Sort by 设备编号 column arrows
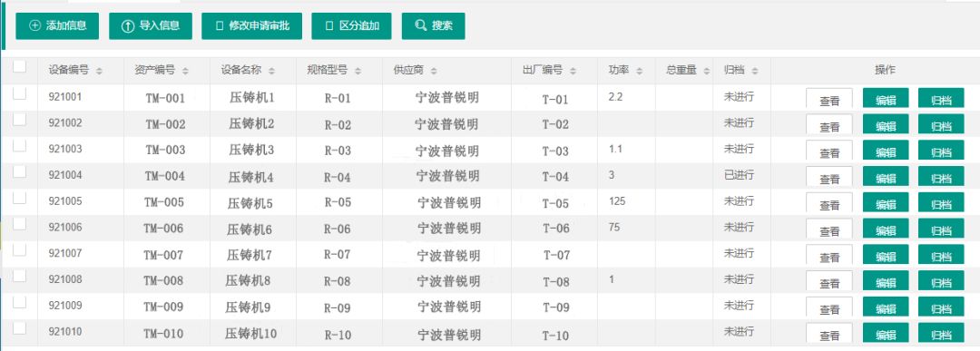The height and width of the screenshot is (351, 980). click(99, 72)
